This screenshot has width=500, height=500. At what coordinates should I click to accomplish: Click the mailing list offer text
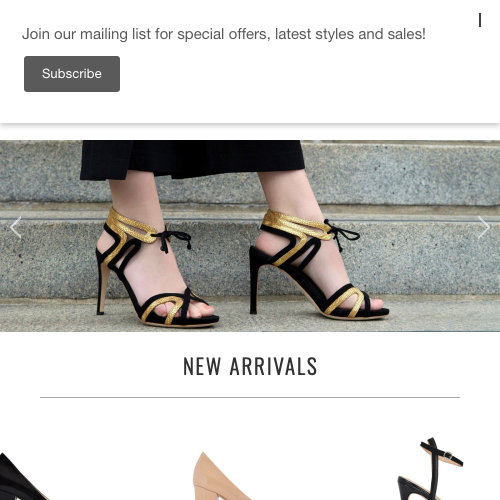point(224,34)
